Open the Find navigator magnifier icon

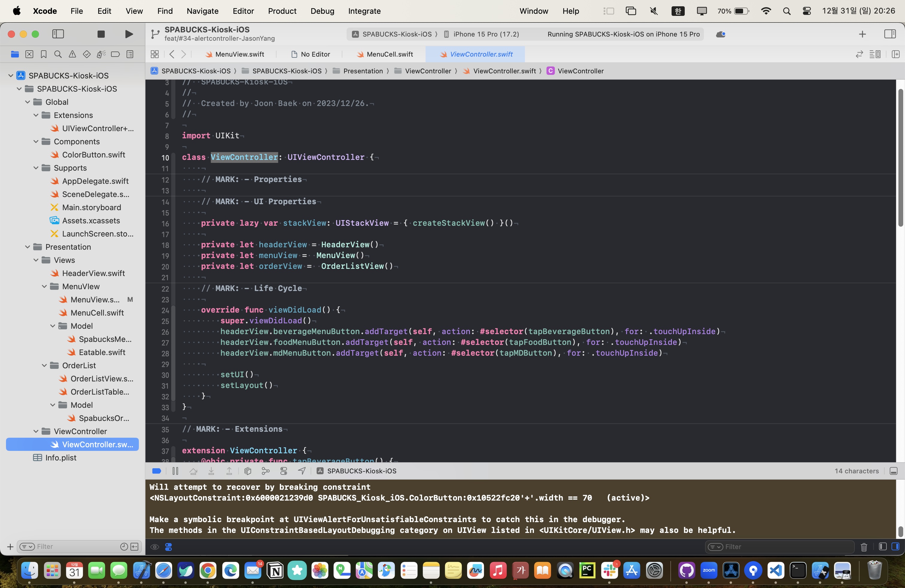coord(58,54)
